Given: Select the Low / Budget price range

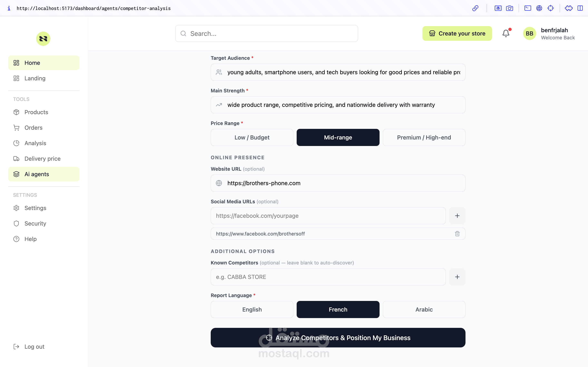Looking at the screenshot, I should coord(252,137).
